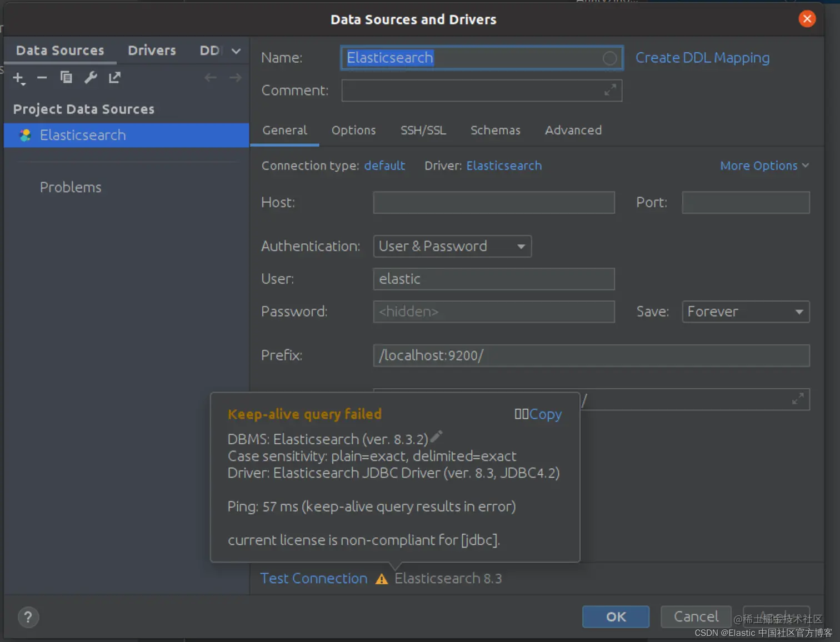Switch to the SSH/SSL tab
Screen dimensions: 840x642
[x=423, y=130]
